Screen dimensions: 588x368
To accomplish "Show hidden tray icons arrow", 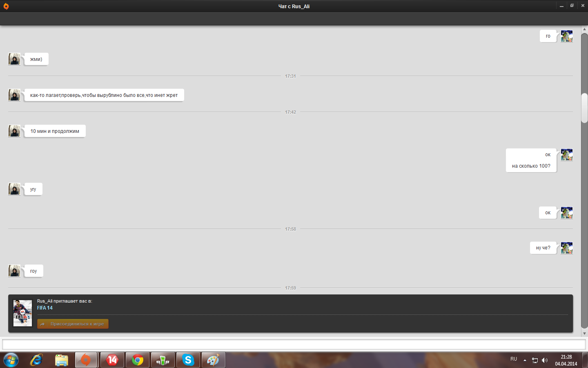I will click(525, 360).
